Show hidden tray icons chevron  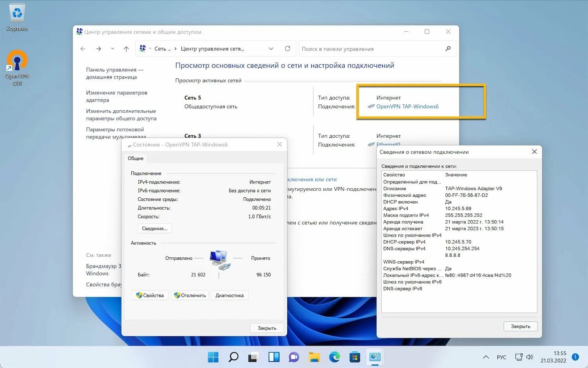(x=486, y=357)
